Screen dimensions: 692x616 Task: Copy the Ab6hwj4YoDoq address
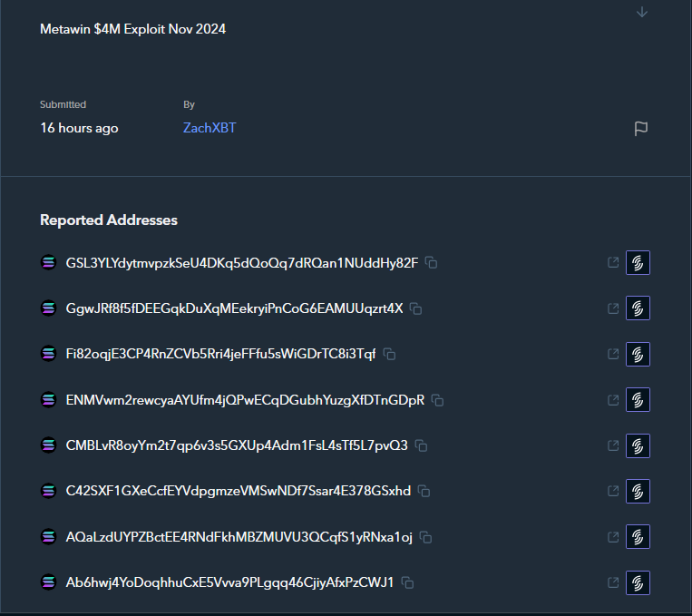click(x=408, y=582)
